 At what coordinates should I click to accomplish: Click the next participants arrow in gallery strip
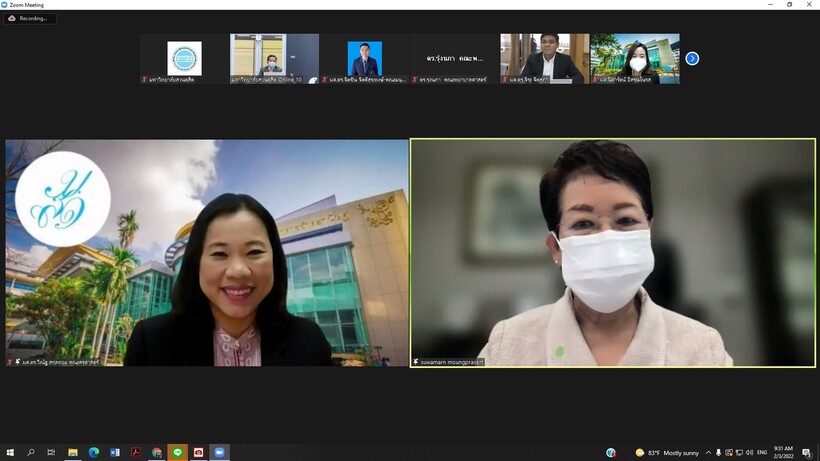tap(692, 59)
